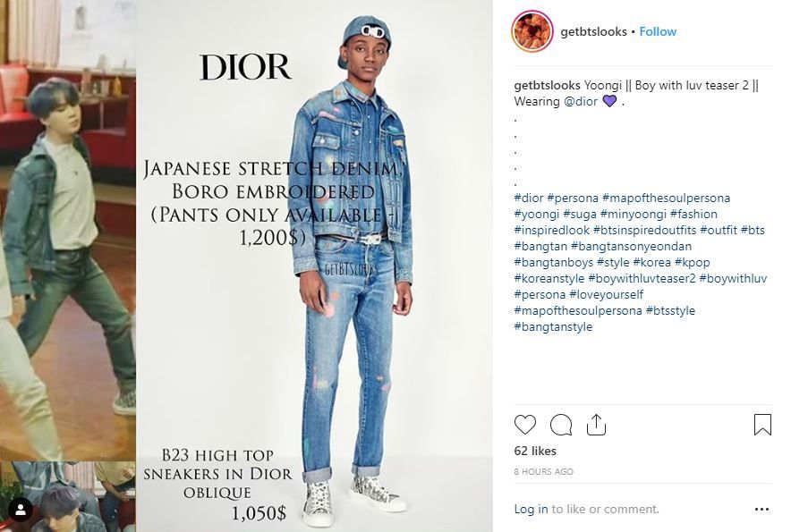
Task: Open comments via speech bubble icon
Action: 560,425
